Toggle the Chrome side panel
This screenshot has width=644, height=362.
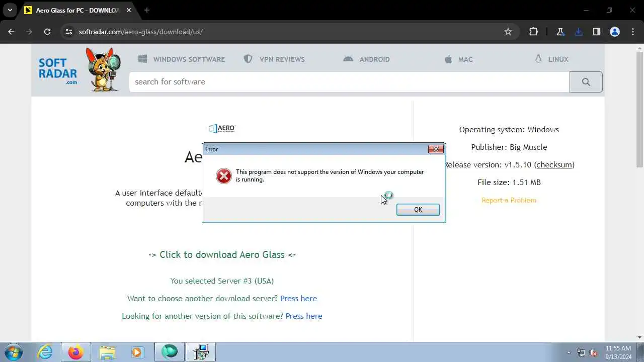coord(596,32)
